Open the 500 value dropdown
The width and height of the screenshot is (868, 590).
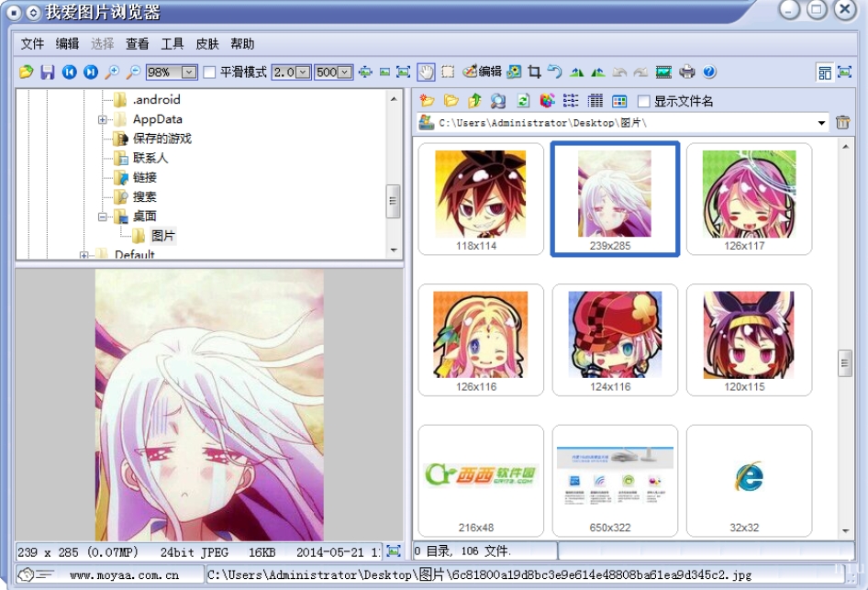[x=344, y=72]
